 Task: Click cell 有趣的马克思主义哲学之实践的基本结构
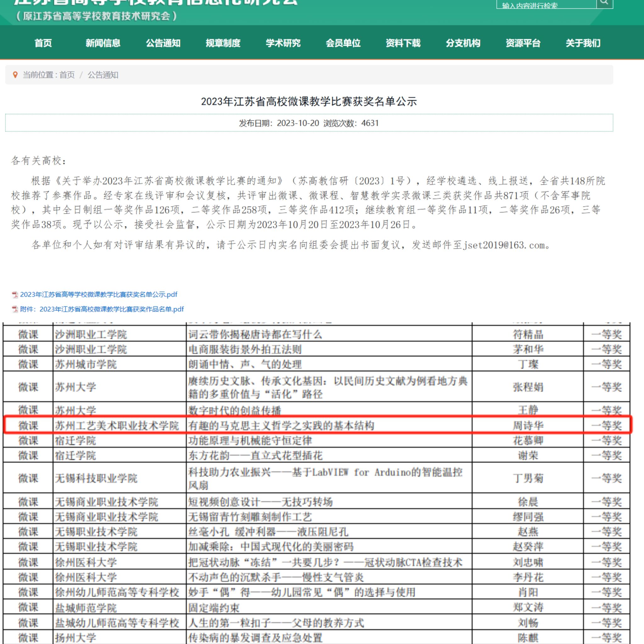[x=329, y=426]
